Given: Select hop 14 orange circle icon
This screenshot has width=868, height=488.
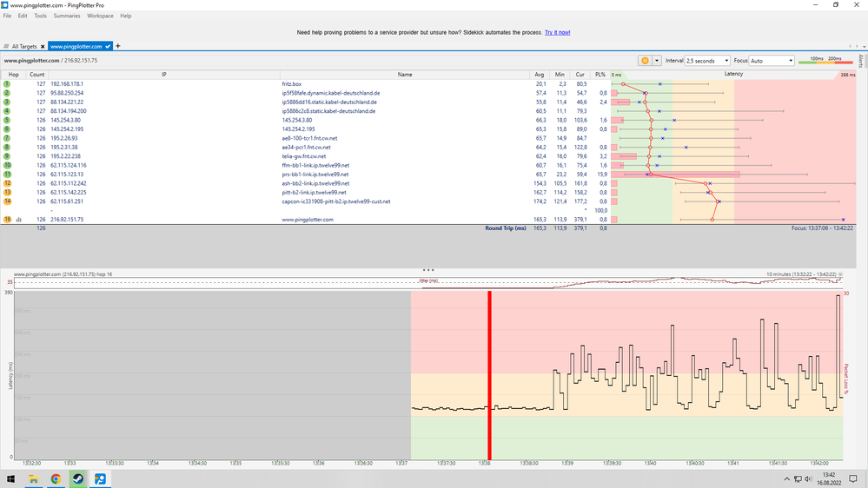Looking at the screenshot, I should [7, 201].
